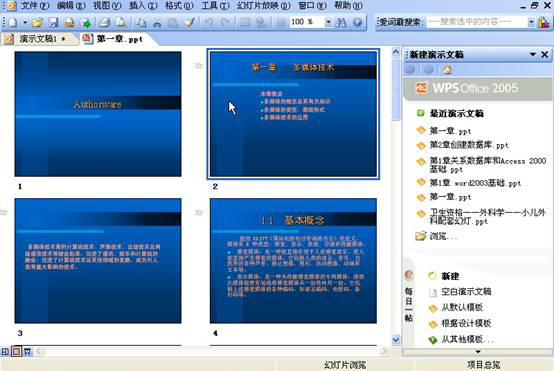Close the 新建演示文稿 task pane
This screenshot has width=554, height=371.
click(544, 54)
